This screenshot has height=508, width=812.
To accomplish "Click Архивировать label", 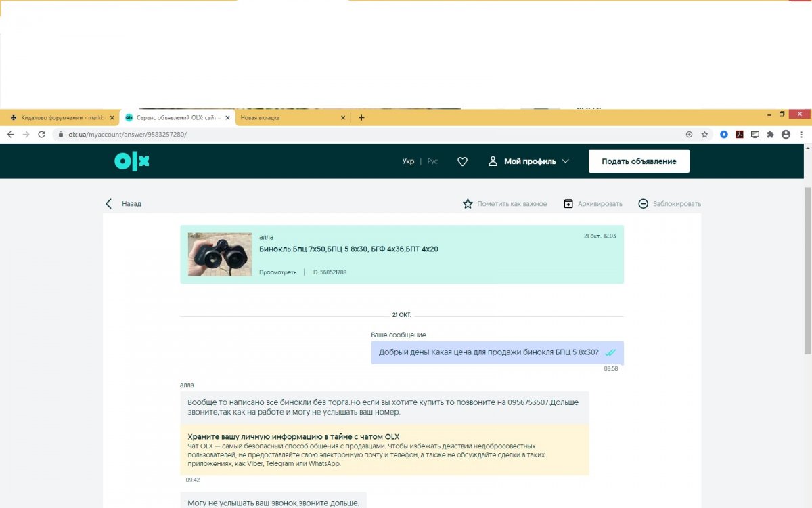I will click(x=600, y=203).
